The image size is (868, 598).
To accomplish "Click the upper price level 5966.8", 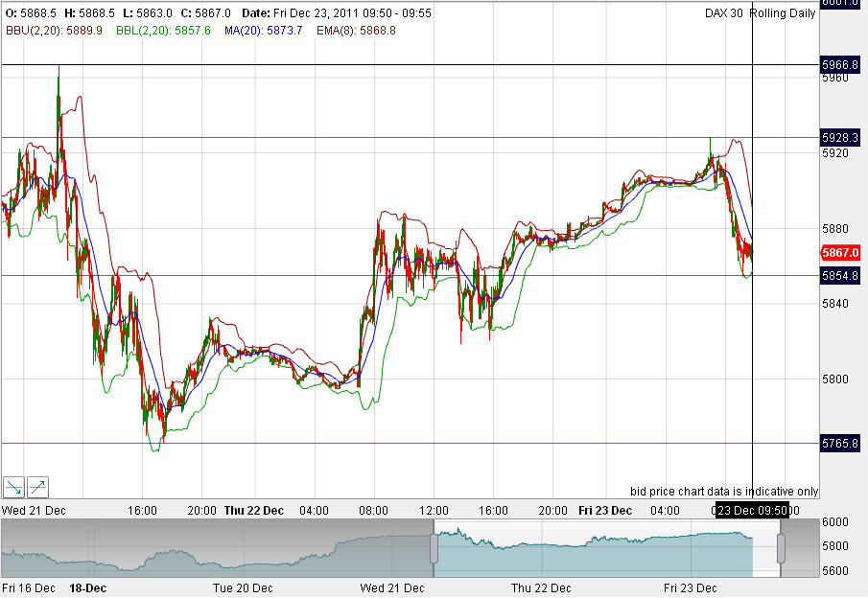I will [x=838, y=66].
